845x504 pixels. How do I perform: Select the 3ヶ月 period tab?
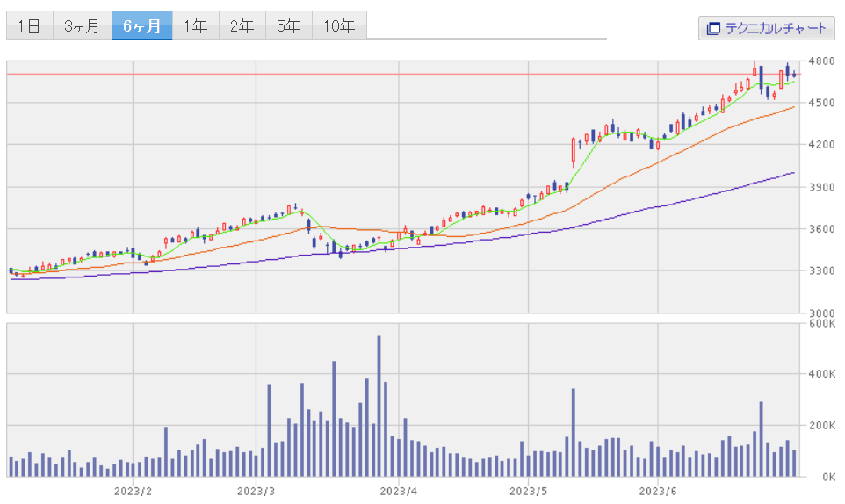click(x=82, y=26)
